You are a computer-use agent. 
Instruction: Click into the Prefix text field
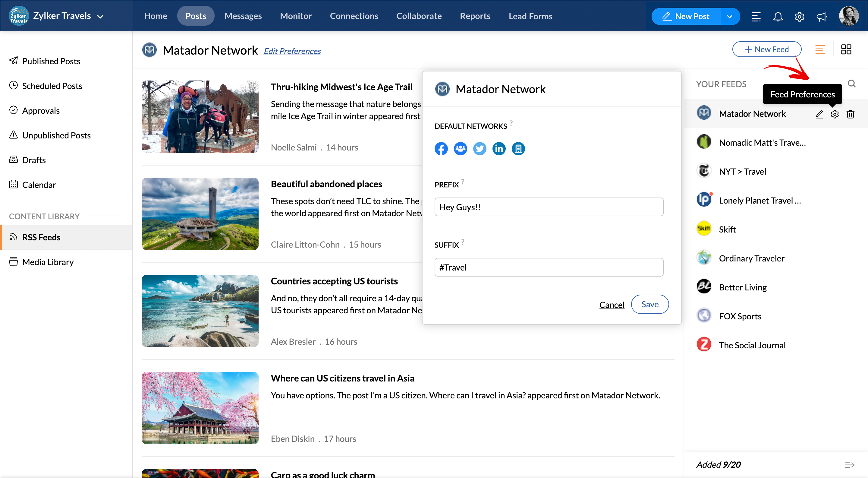point(549,207)
